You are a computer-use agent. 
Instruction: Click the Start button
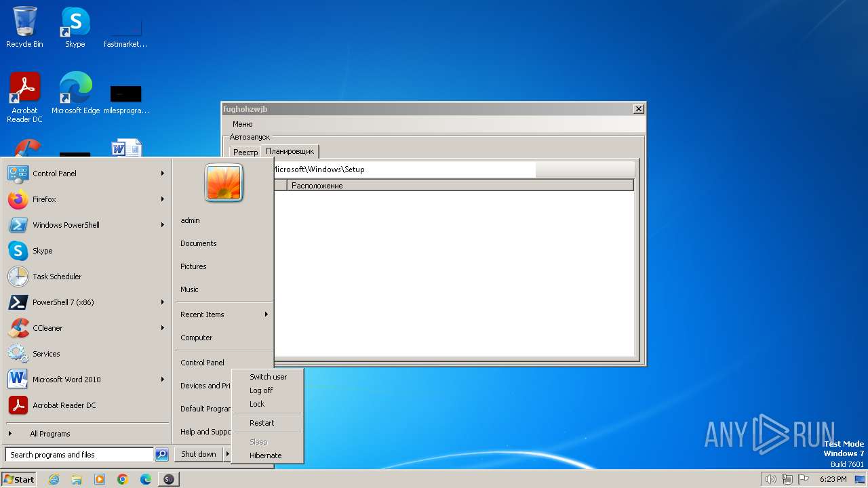pyautogui.click(x=19, y=479)
